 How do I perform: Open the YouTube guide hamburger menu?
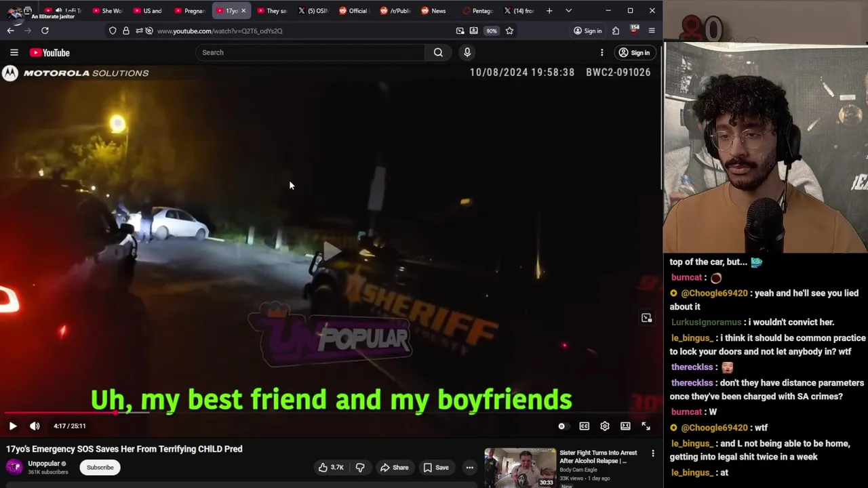point(14,52)
